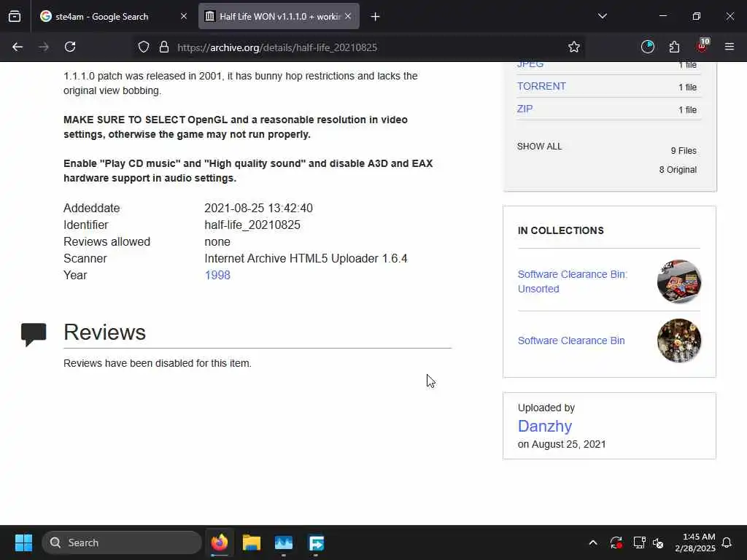Click the 8 Original count text
Screen dimensions: 747x560
[678, 170]
